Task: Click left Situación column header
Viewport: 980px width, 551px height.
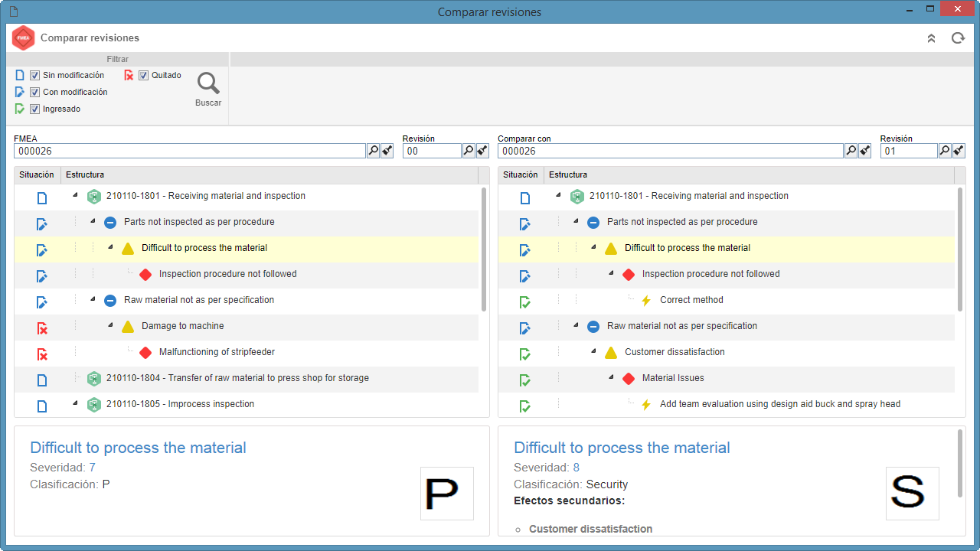Action: pyautogui.click(x=37, y=175)
